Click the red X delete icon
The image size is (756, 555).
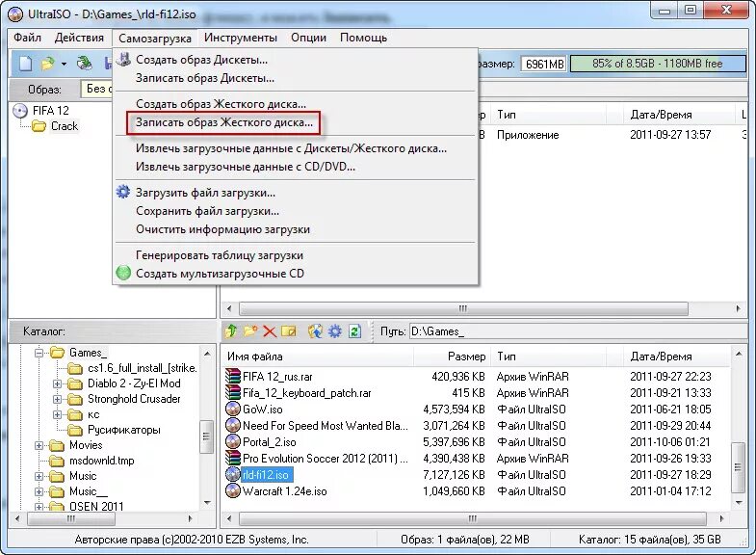coord(270,331)
